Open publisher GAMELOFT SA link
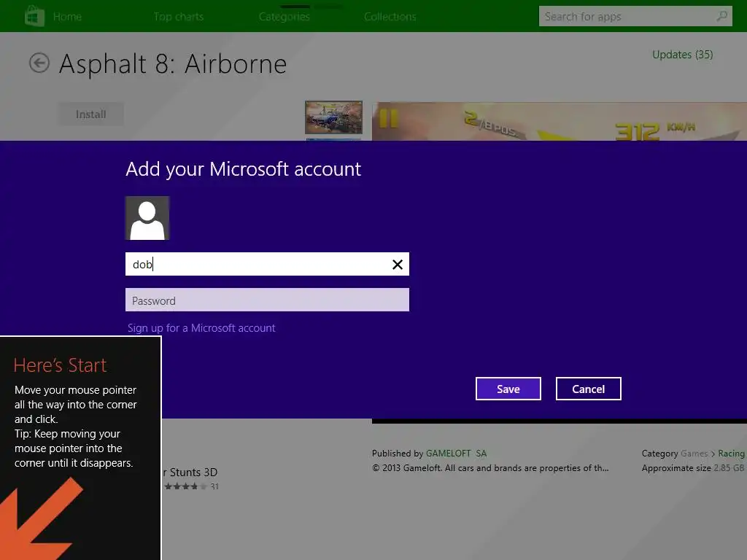Screen dimensions: 747x560 click(x=456, y=454)
